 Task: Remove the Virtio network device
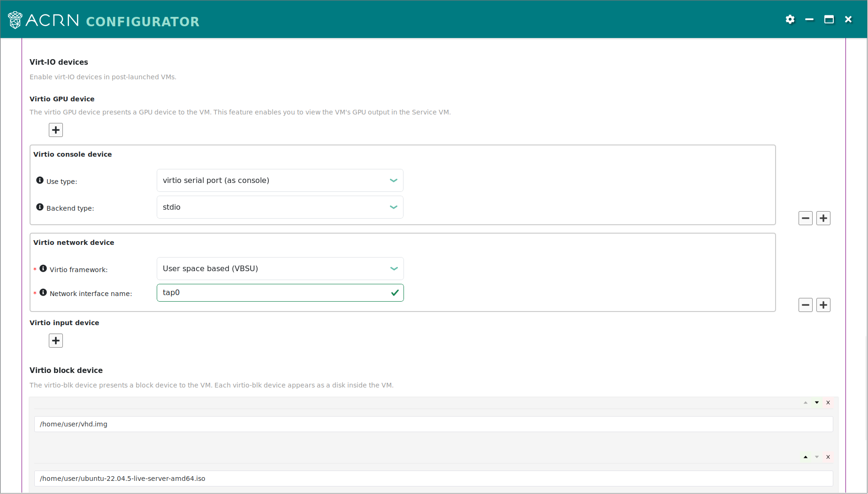click(806, 304)
